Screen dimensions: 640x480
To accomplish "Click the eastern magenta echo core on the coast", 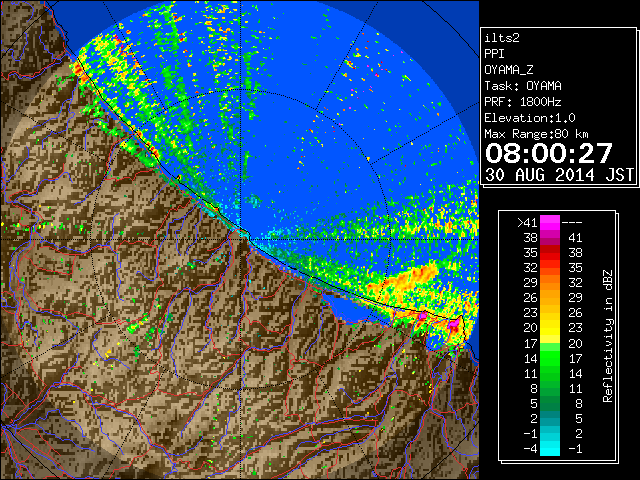I will (x=454, y=325).
